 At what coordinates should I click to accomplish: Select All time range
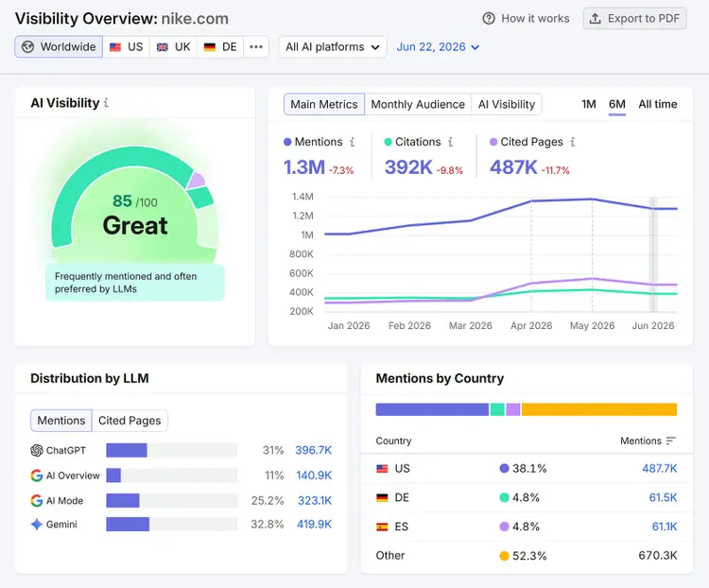pyautogui.click(x=658, y=105)
